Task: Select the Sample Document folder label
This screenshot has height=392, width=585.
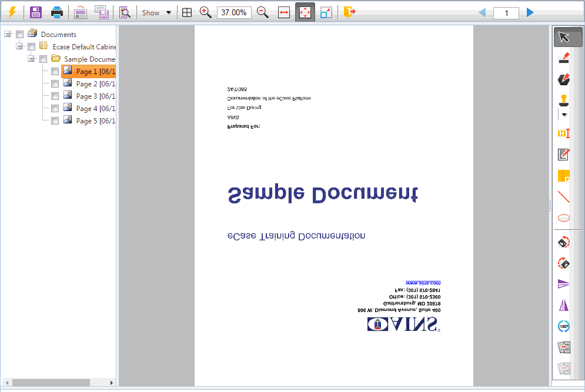Action: tap(89, 59)
